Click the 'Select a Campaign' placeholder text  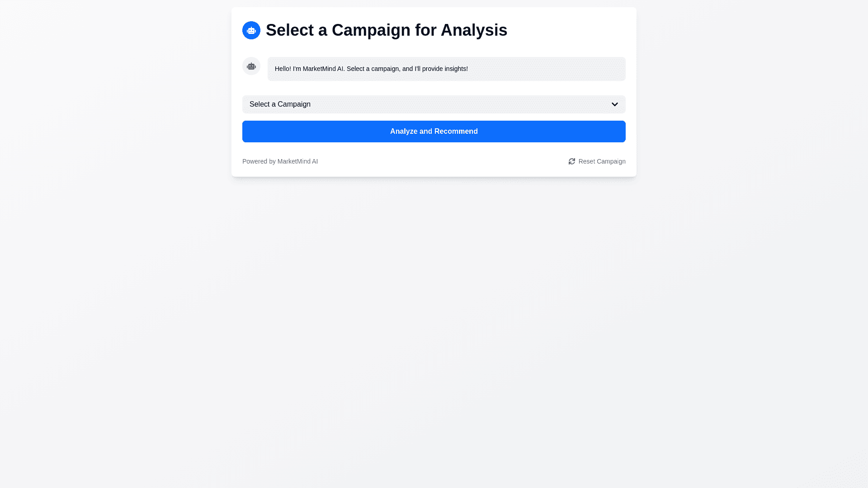pos(280,104)
